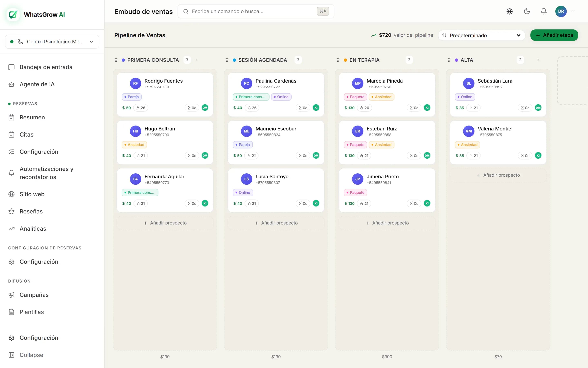The image size is (588, 368).
Task: Click drag handle of ALTA column
Action: click(449, 60)
